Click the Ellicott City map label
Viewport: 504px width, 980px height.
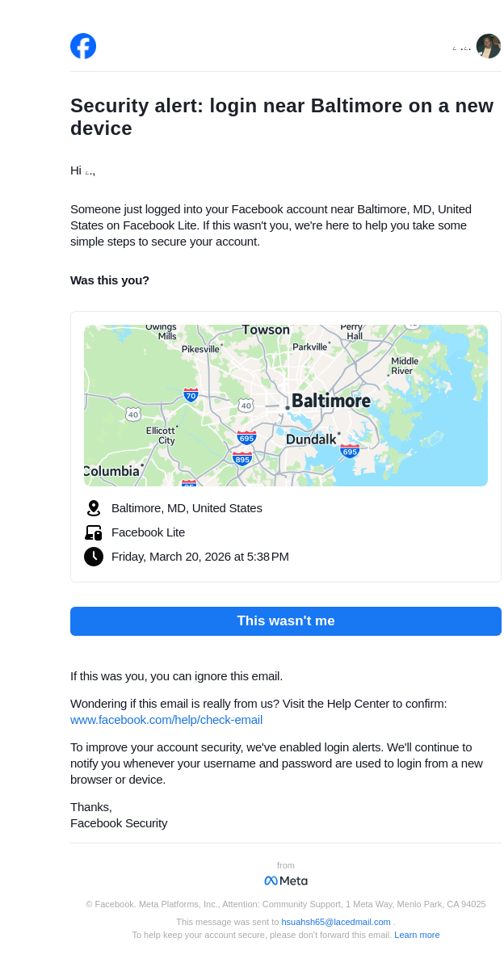coord(161,435)
